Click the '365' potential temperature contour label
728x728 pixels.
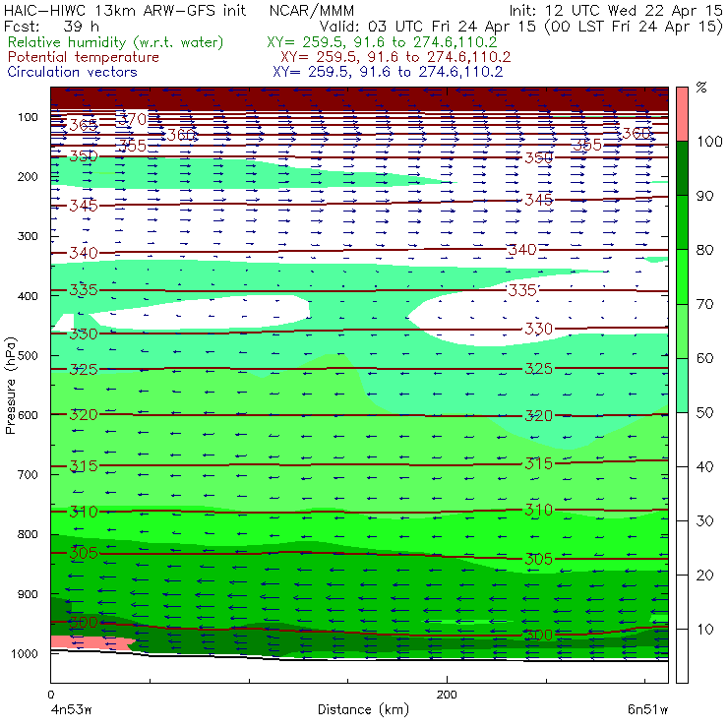tap(84, 125)
